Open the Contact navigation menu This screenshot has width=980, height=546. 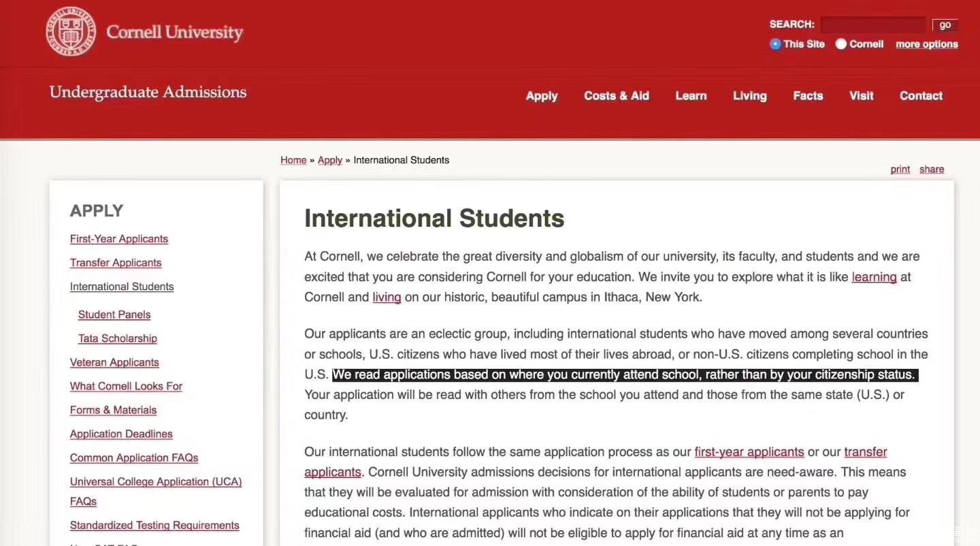pos(921,96)
